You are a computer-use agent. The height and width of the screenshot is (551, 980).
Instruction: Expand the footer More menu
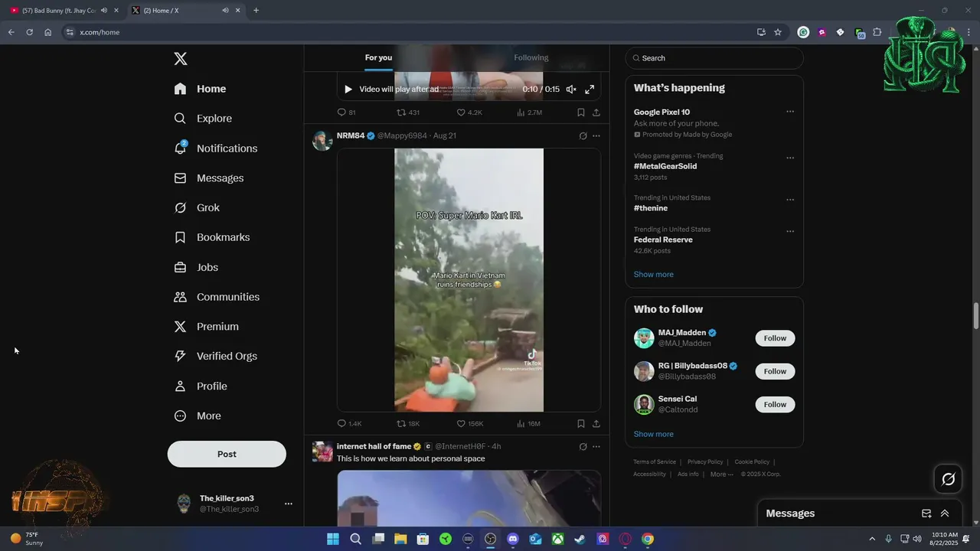(721, 474)
